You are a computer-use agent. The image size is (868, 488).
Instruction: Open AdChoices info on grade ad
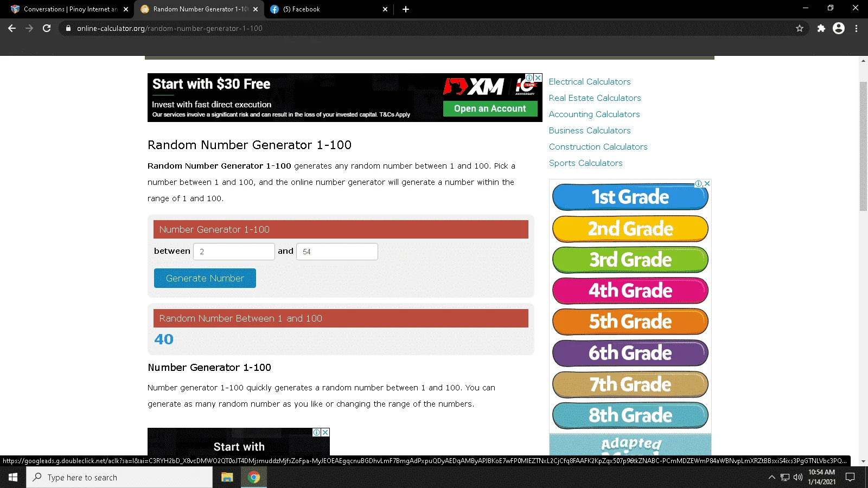point(699,184)
